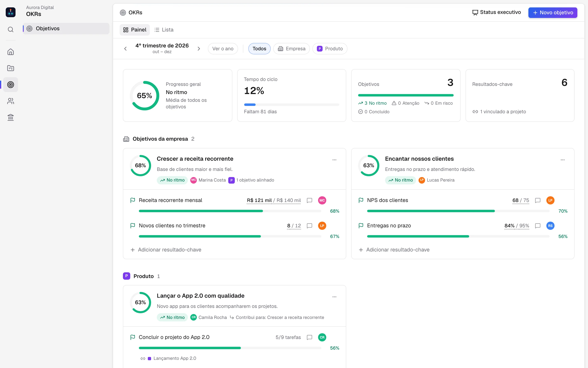The width and height of the screenshot is (588, 368).
Task: Click NPS dos clientes progress bar
Action: click(458, 211)
